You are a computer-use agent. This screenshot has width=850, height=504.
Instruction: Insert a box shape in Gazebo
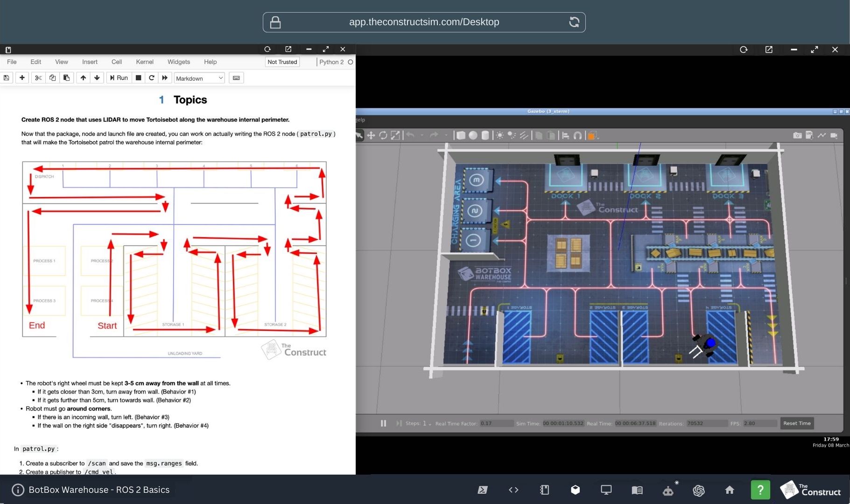[x=461, y=135]
